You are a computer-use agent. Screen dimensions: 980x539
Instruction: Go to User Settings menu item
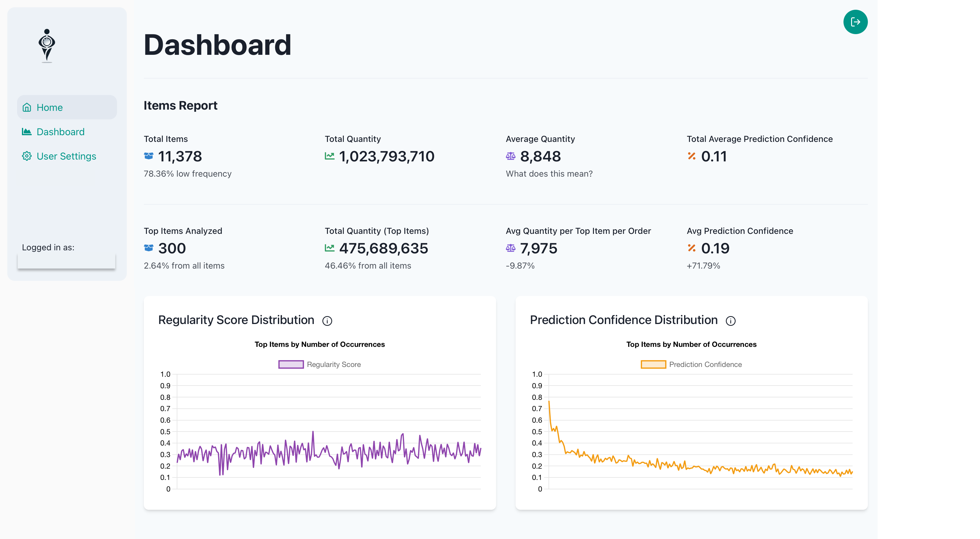click(x=66, y=156)
